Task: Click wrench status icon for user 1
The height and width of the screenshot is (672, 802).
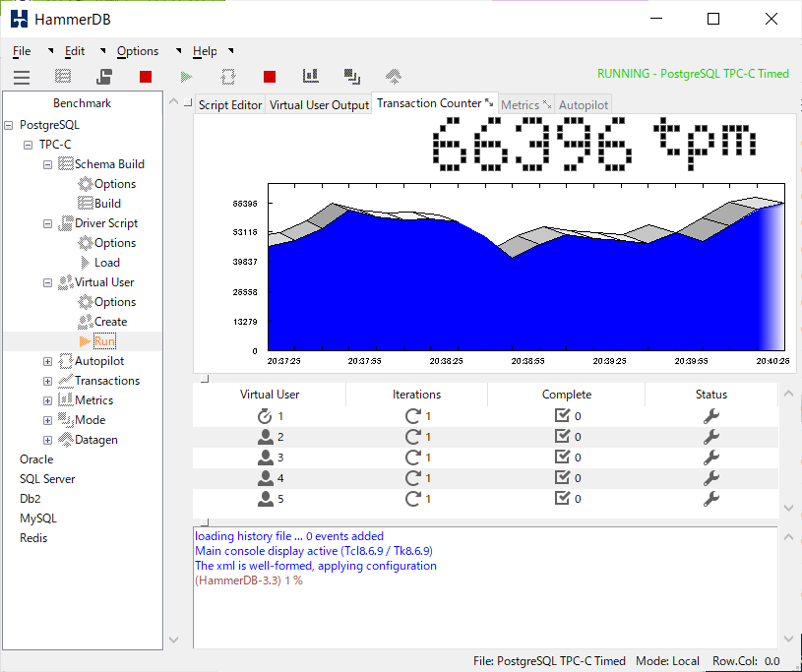Action: click(710, 416)
